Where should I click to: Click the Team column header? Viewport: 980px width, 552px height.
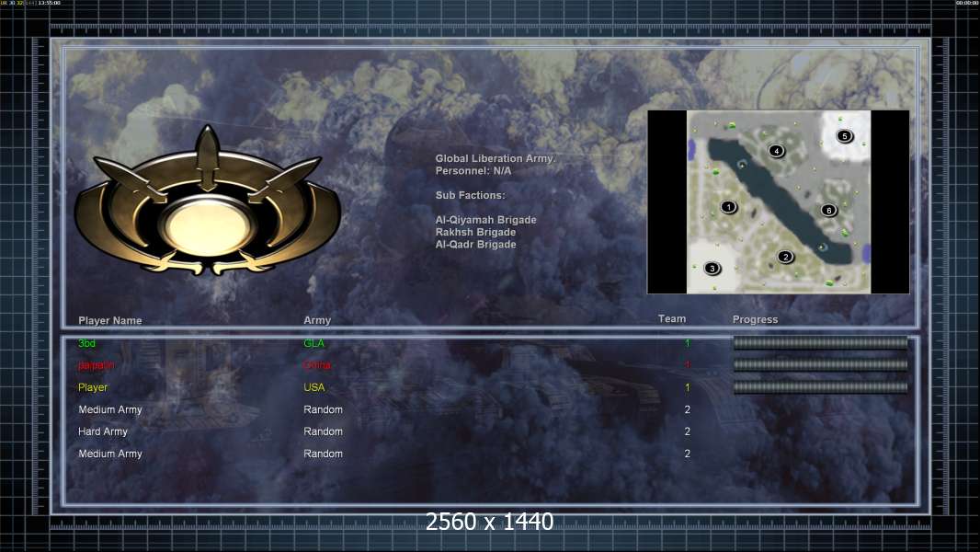(672, 319)
